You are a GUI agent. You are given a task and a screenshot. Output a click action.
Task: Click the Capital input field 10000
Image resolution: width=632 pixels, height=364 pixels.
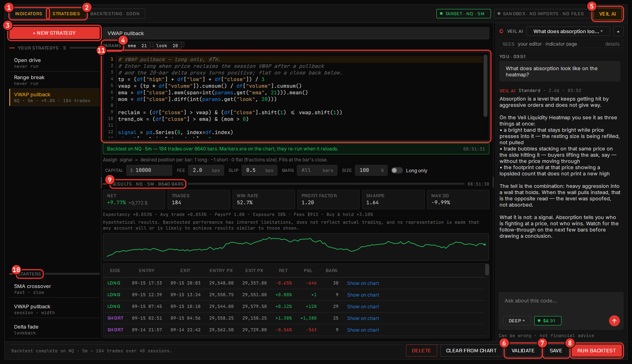coord(149,170)
